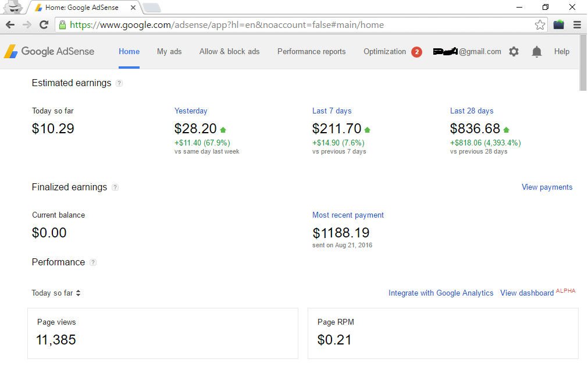Click the Page views card
This screenshot has width=588, height=373.
point(163,333)
